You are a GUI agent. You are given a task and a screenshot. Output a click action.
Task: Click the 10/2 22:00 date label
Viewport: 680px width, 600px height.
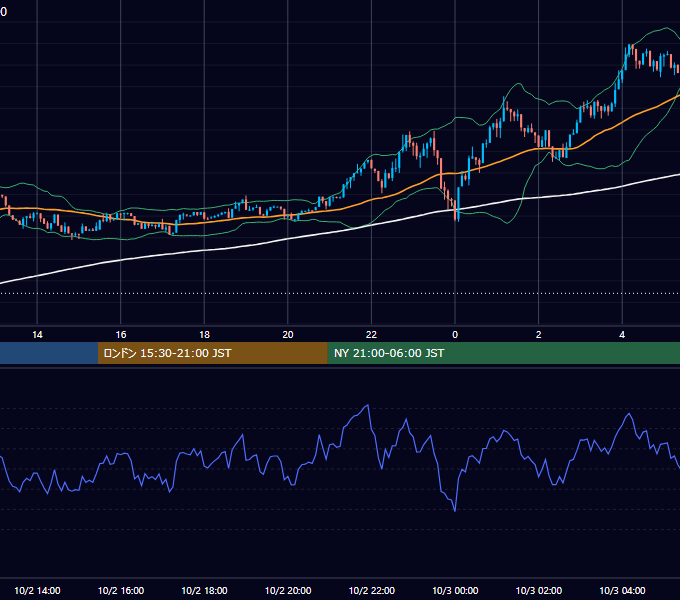372,590
